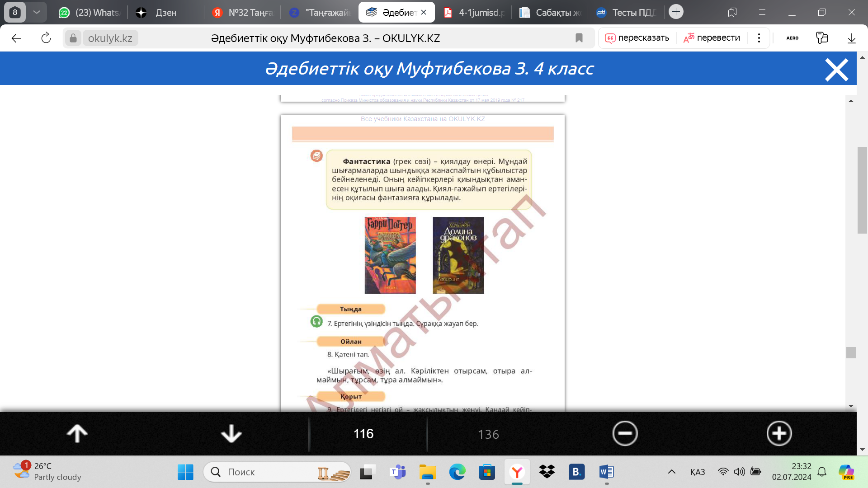Screen dimensions: 868x488
Task: Switch to the WhatsApp tab
Action: [x=90, y=13]
